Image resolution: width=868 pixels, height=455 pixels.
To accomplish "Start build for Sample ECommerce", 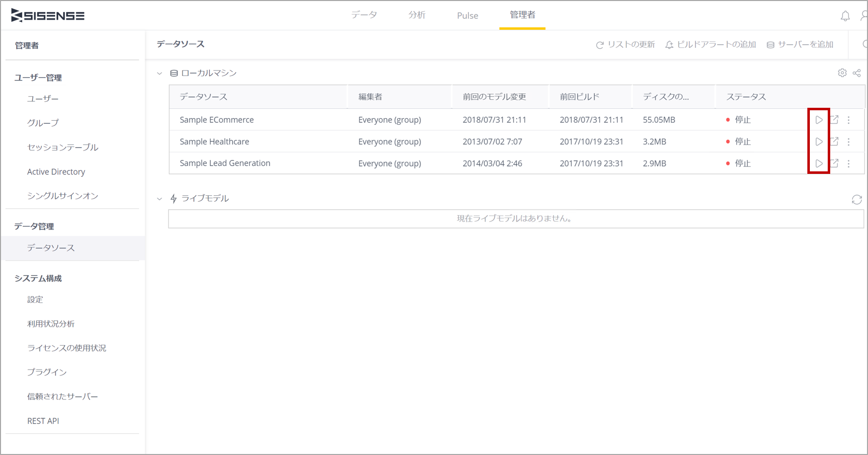I will (x=819, y=120).
